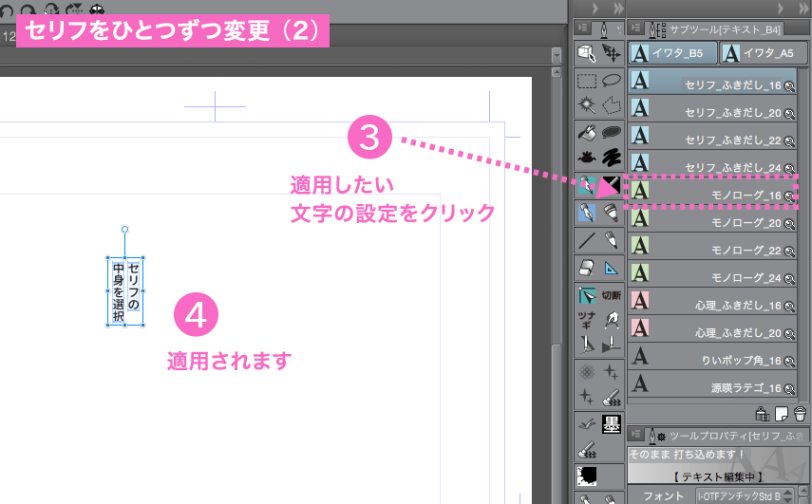The width and height of the screenshot is (812, 504).
Task: Select the straight line drawing tool
Action: point(587,238)
